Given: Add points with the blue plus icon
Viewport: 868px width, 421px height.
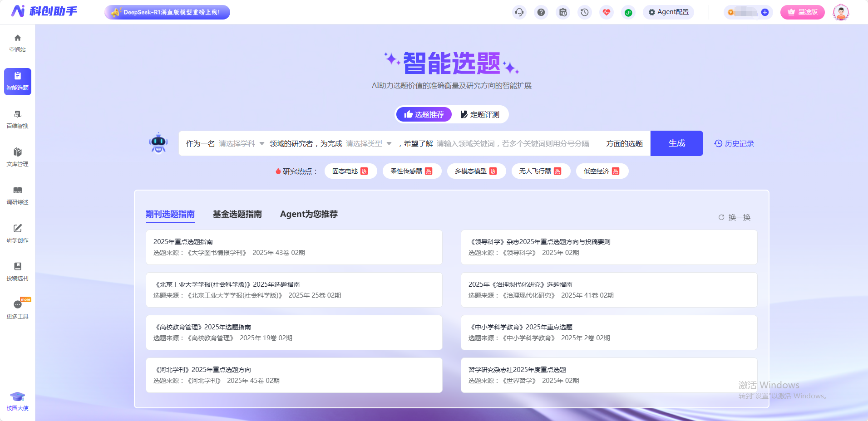Looking at the screenshot, I should [765, 12].
